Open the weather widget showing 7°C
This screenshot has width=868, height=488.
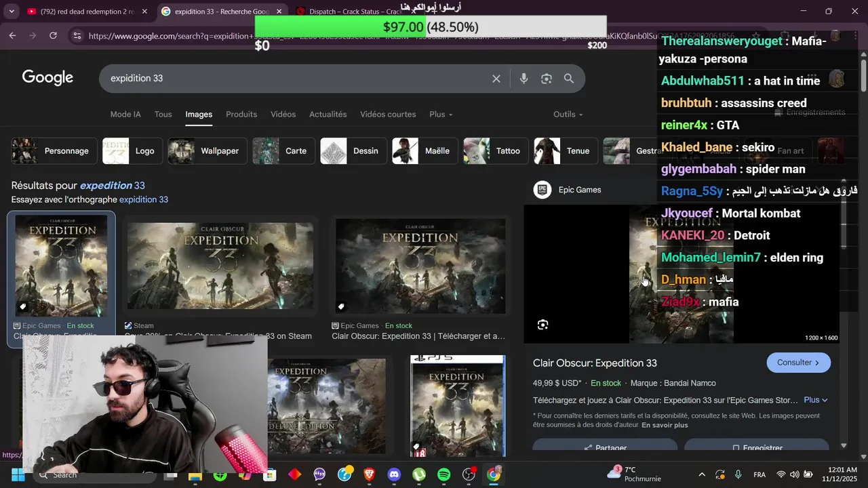[634, 474]
